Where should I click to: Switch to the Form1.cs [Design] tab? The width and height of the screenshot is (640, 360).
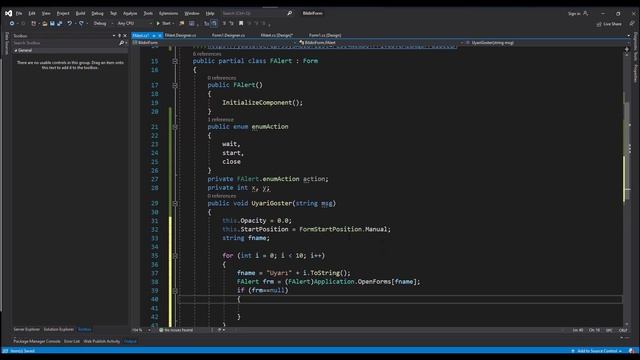pyautogui.click(x=325, y=36)
